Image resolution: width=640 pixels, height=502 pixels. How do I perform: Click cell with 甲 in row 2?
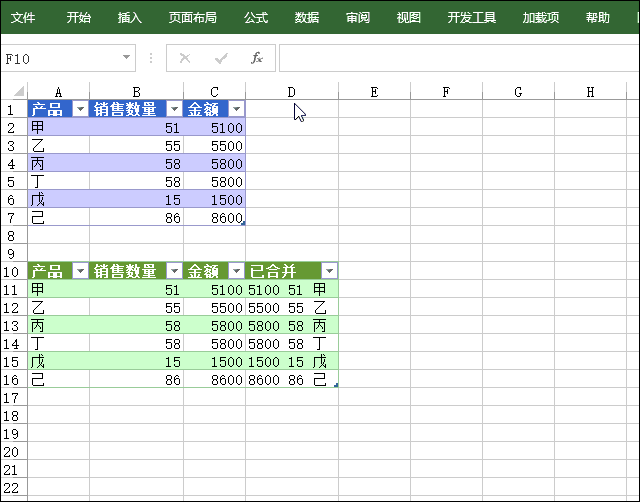click(58, 127)
